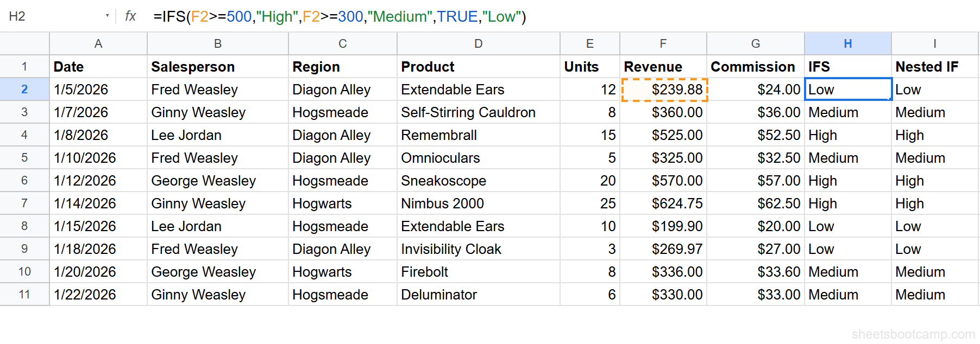
Task: Select the IFS header cell
Action: point(847,66)
